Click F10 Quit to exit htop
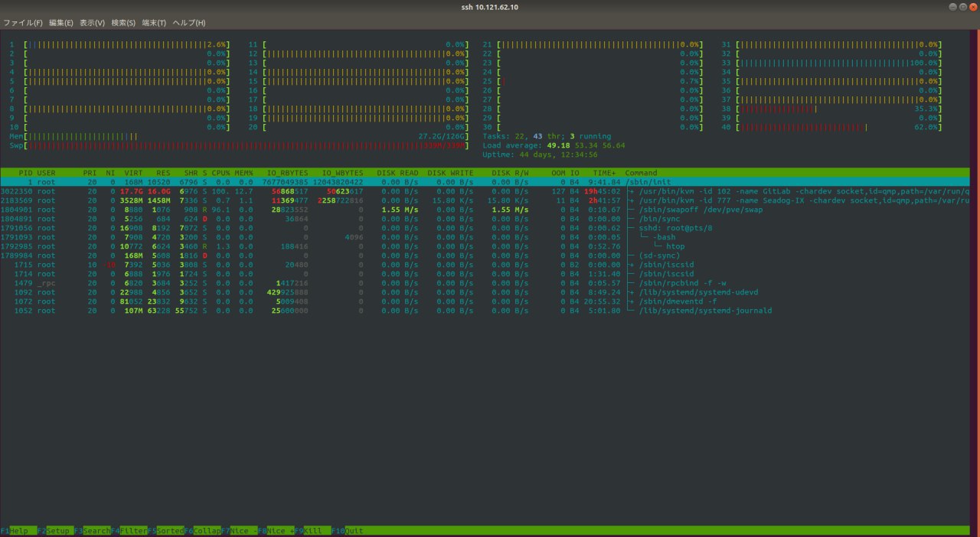980x537 pixels. tap(349, 531)
